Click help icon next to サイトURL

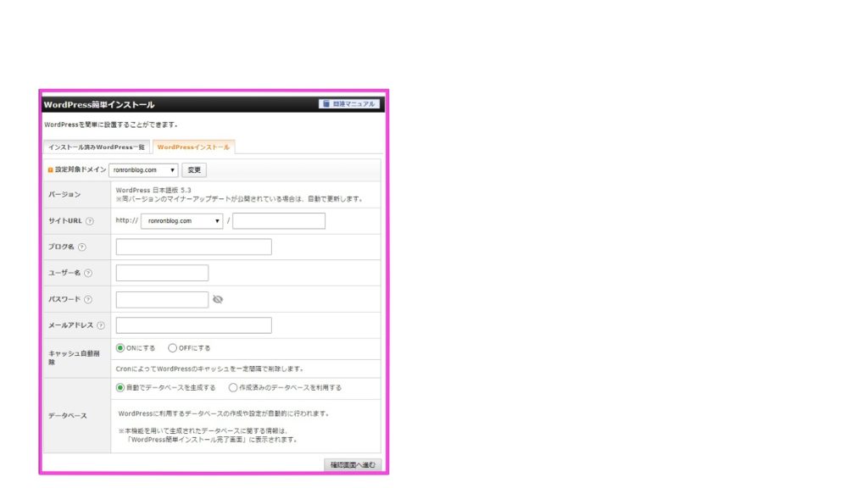point(90,221)
